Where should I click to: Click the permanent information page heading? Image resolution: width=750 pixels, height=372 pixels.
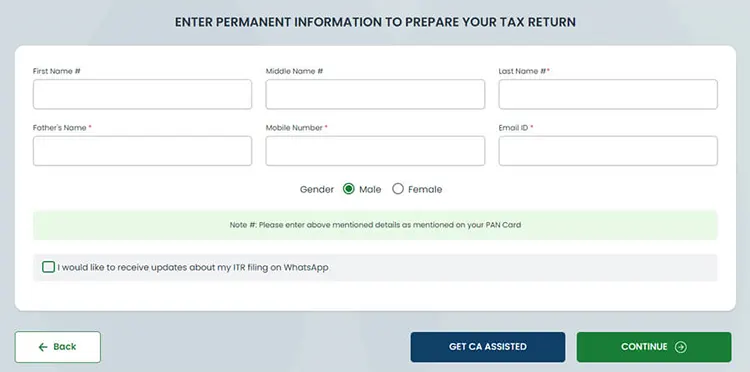click(x=375, y=22)
